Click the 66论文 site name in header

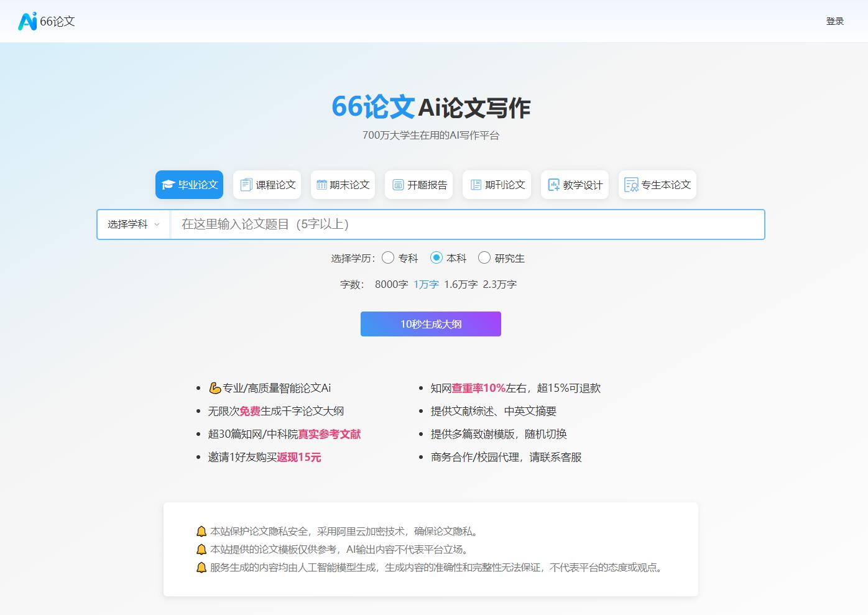click(57, 21)
